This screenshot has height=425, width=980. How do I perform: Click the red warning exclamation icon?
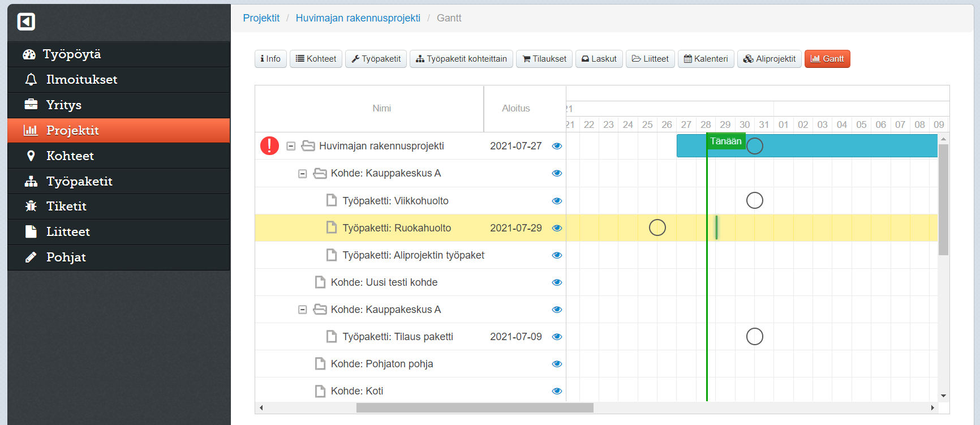pos(269,146)
